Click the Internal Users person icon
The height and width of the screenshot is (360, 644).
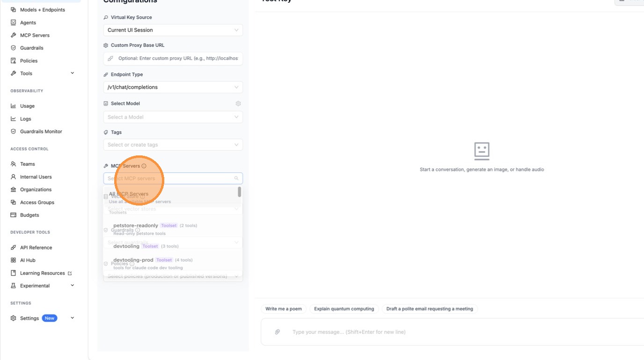14,177
